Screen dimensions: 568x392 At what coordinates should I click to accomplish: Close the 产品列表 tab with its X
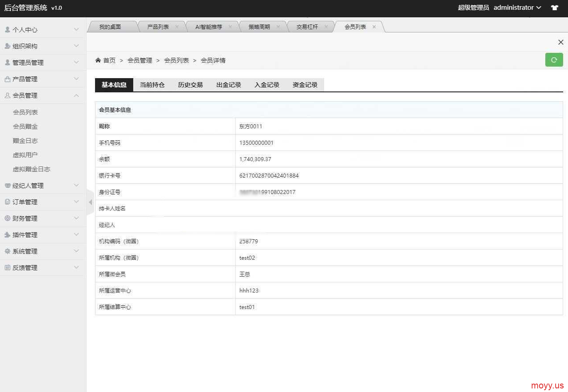[177, 27]
